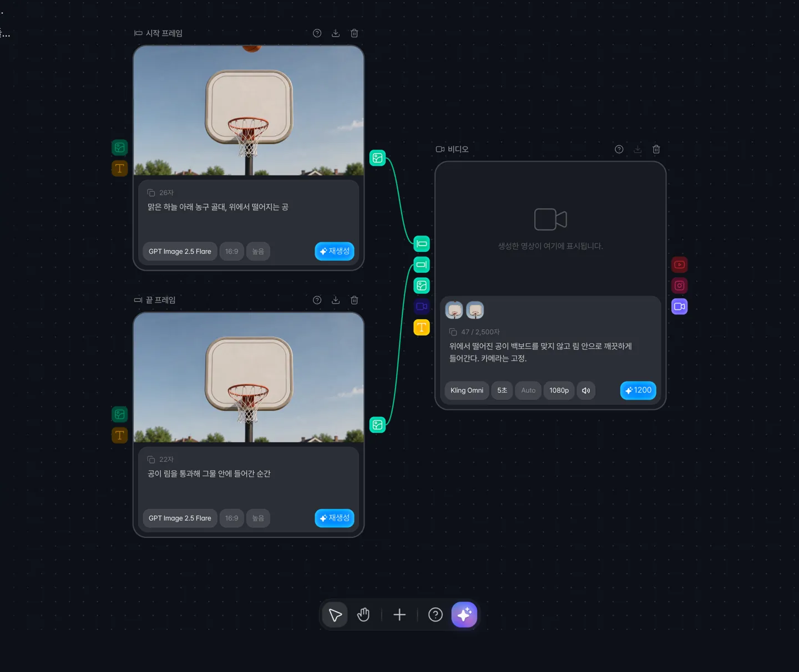Select the 시작 프레임 basketball hoop image
Screen dimensions: 799x672
(249, 111)
